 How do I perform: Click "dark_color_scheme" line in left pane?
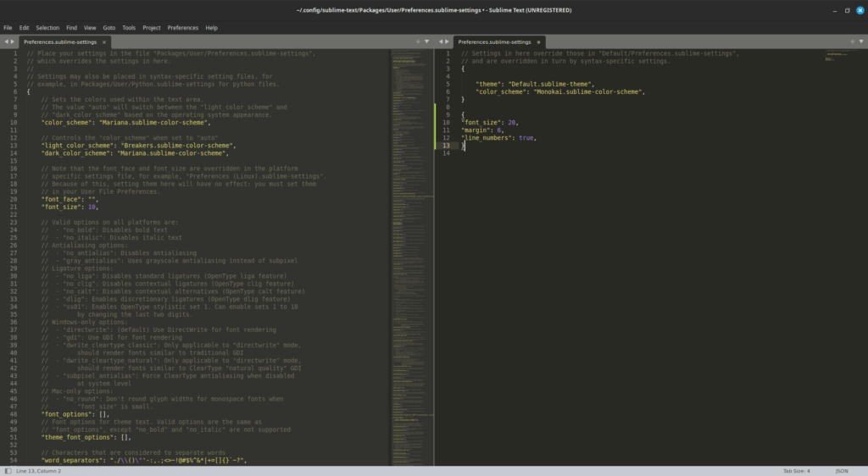(x=135, y=153)
